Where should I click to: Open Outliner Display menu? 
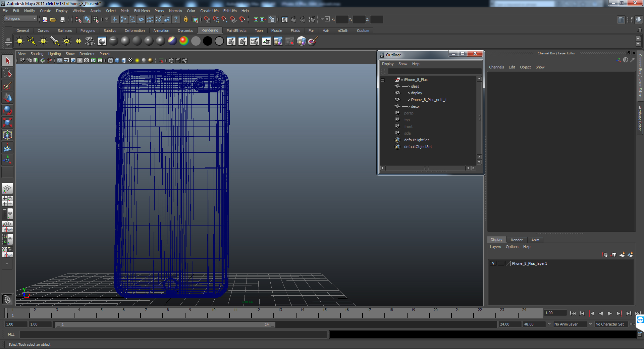point(388,64)
